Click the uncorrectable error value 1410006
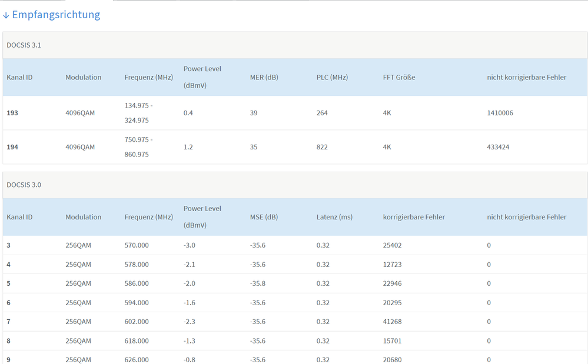Screen dimensions: 588x364 (500, 113)
